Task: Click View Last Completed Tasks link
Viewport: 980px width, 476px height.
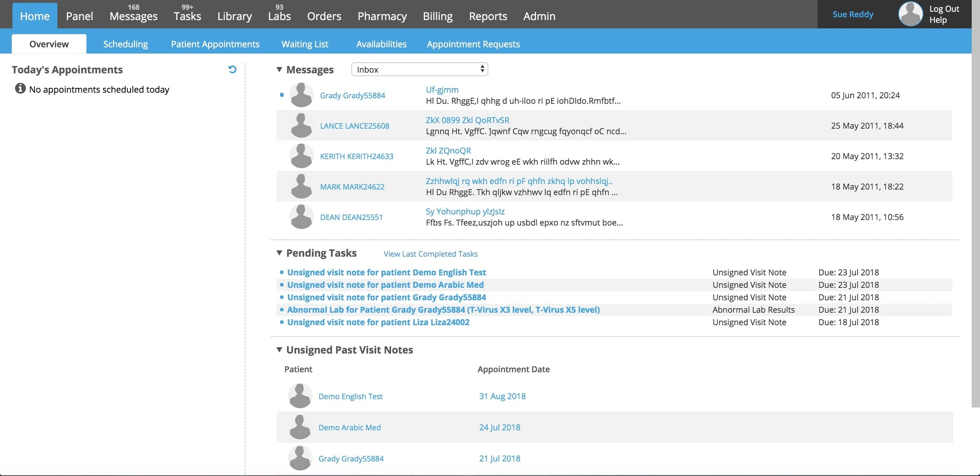Action: 430,254
